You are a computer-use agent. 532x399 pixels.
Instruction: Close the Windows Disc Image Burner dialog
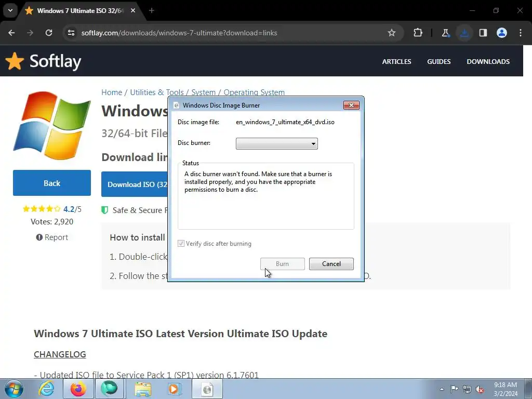(351, 105)
